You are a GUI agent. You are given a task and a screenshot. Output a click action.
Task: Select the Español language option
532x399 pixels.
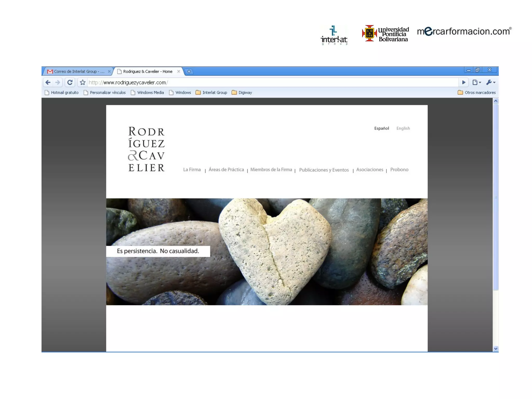[x=381, y=128]
